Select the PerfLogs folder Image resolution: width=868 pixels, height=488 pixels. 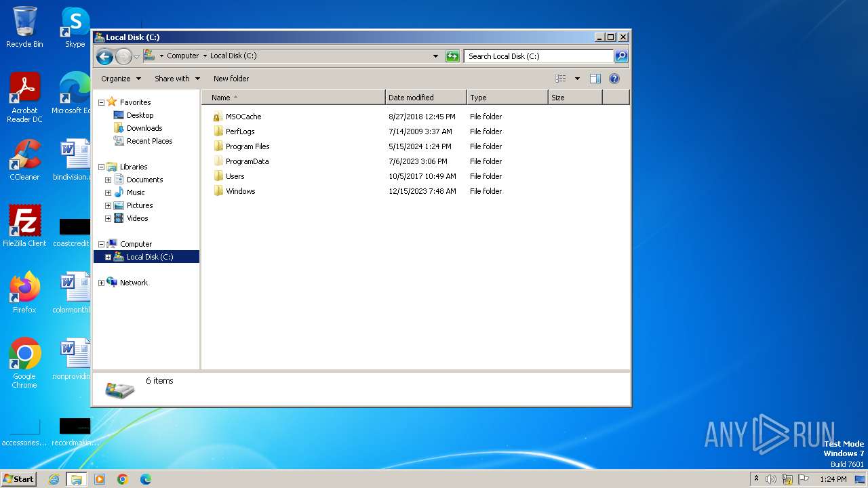(x=240, y=131)
